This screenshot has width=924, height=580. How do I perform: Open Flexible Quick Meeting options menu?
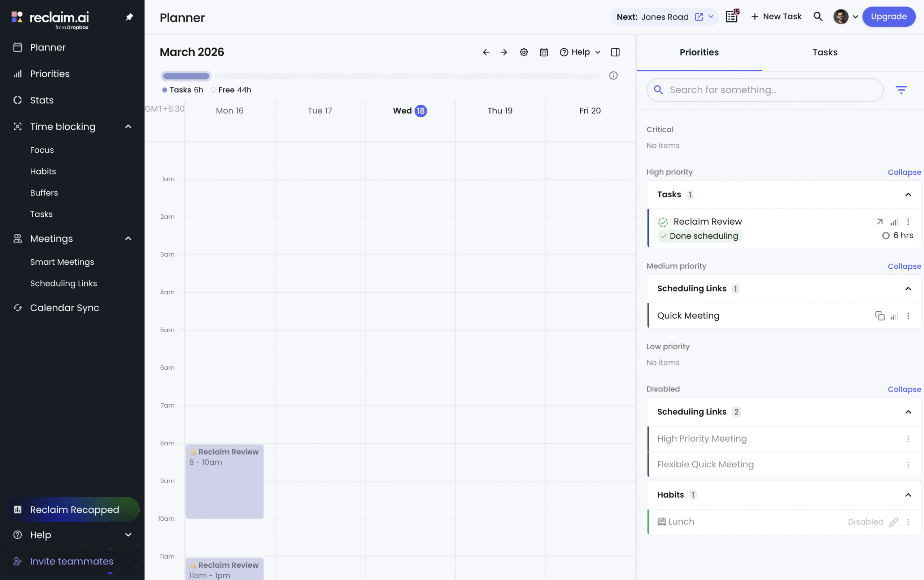[x=908, y=464]
